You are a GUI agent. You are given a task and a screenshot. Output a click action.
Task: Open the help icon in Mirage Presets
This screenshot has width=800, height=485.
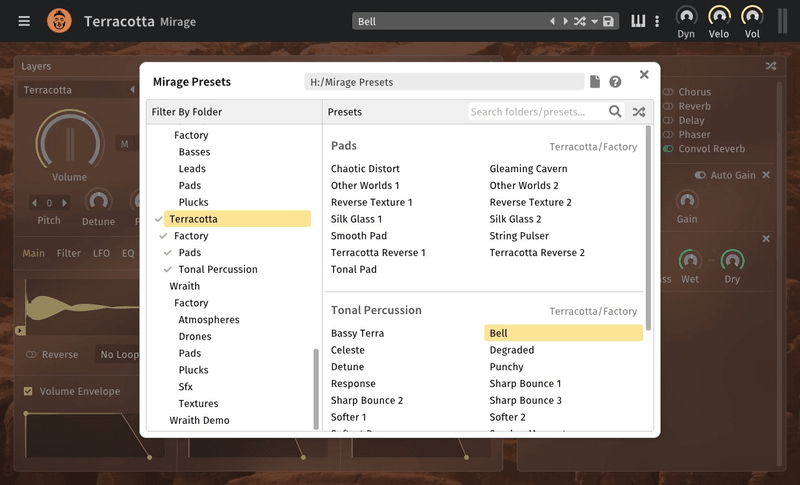click(x=615, y=82)
